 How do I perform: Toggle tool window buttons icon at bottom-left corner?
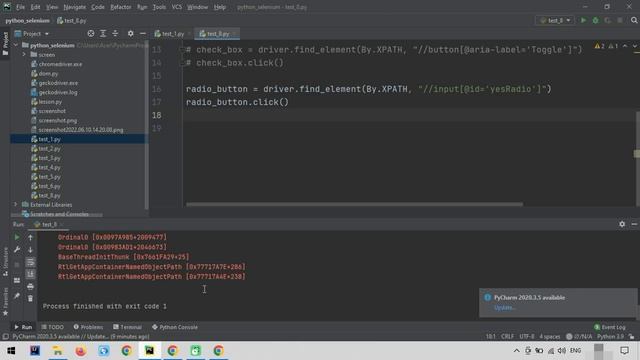(5, 337)
